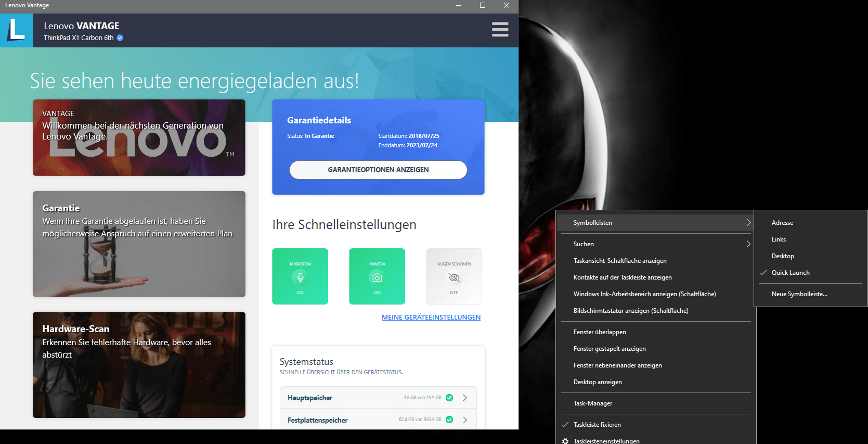868x444 pixels.
Task: Open the Meine Geräteeinstellungen link
Action: [x=431, y=317]
